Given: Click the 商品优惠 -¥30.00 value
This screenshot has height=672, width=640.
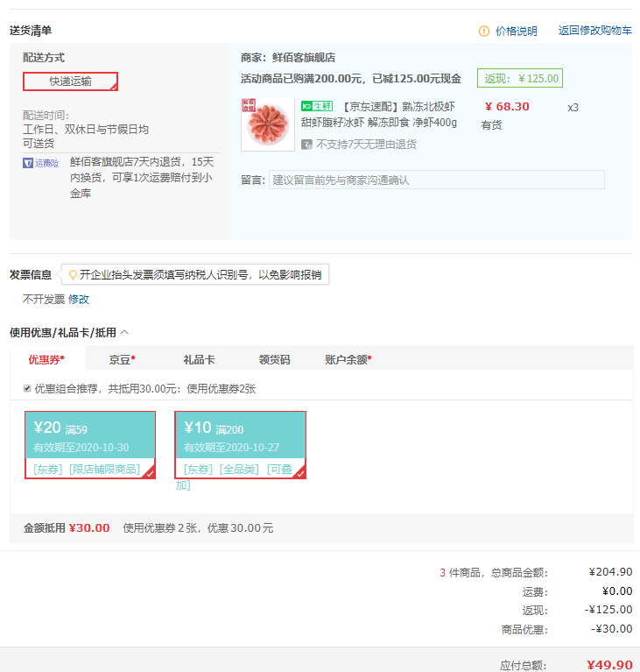Looking at the screenshot, I should (x=612, y=629).
